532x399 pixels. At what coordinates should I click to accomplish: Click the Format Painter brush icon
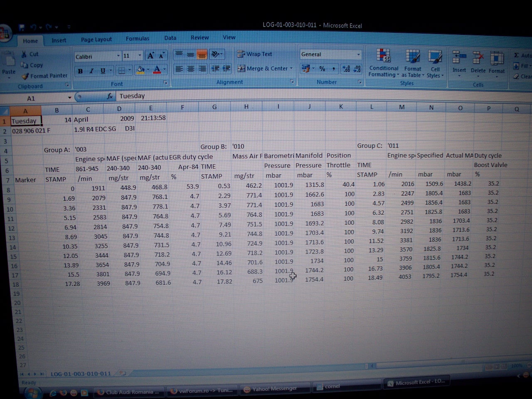pos(25,76)
